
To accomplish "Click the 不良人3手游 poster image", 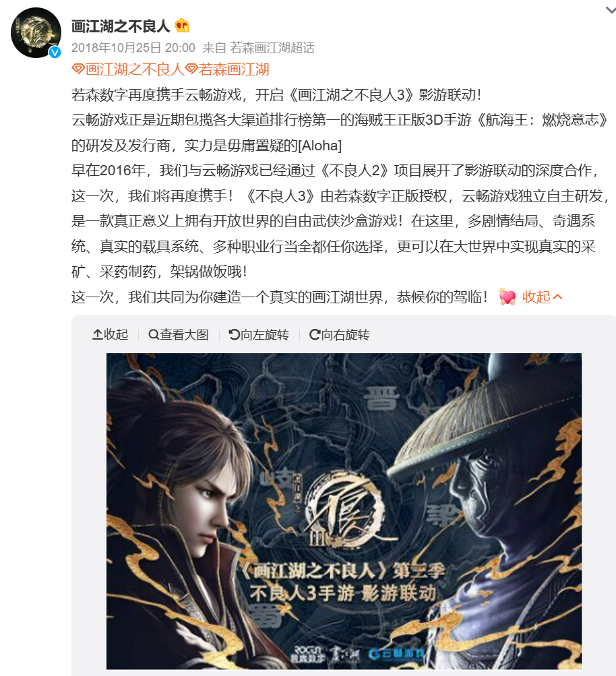I will (344, 512).
